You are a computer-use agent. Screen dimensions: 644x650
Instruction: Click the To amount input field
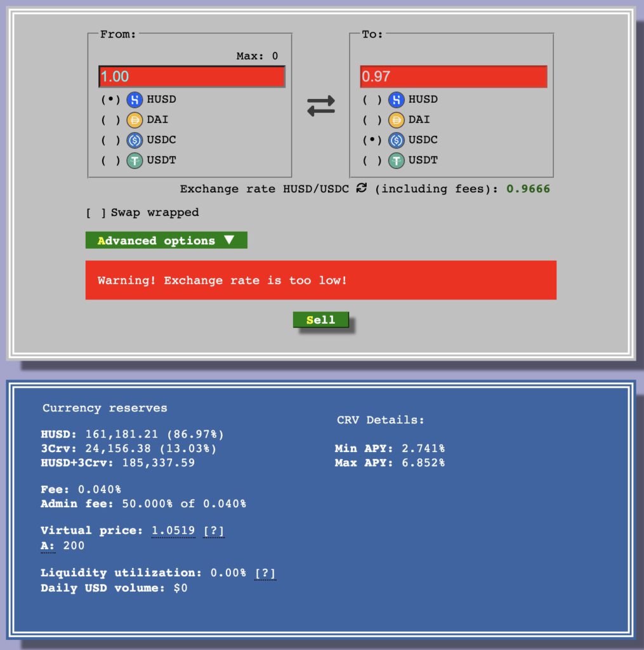453,77
